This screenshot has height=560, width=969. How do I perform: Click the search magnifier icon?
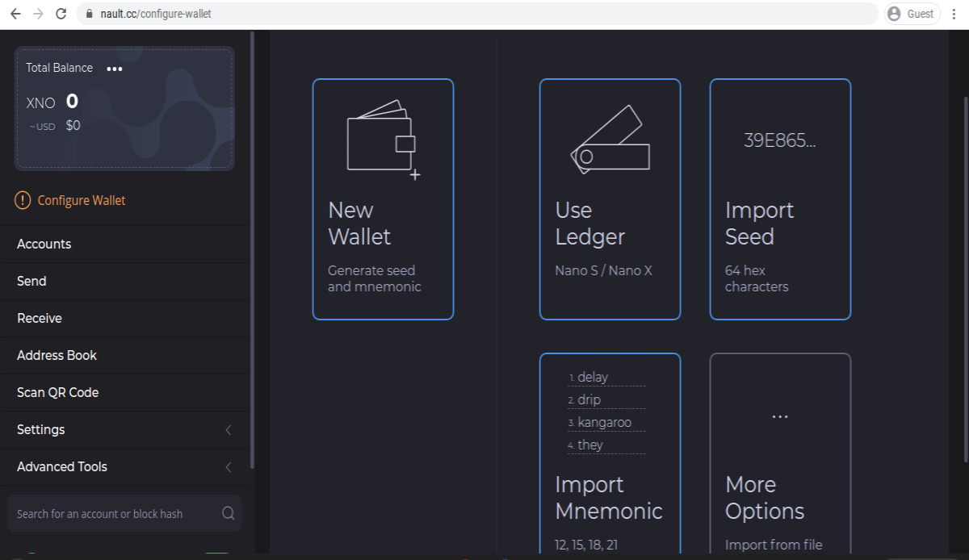pyautogui.click(x=229, y=513)
